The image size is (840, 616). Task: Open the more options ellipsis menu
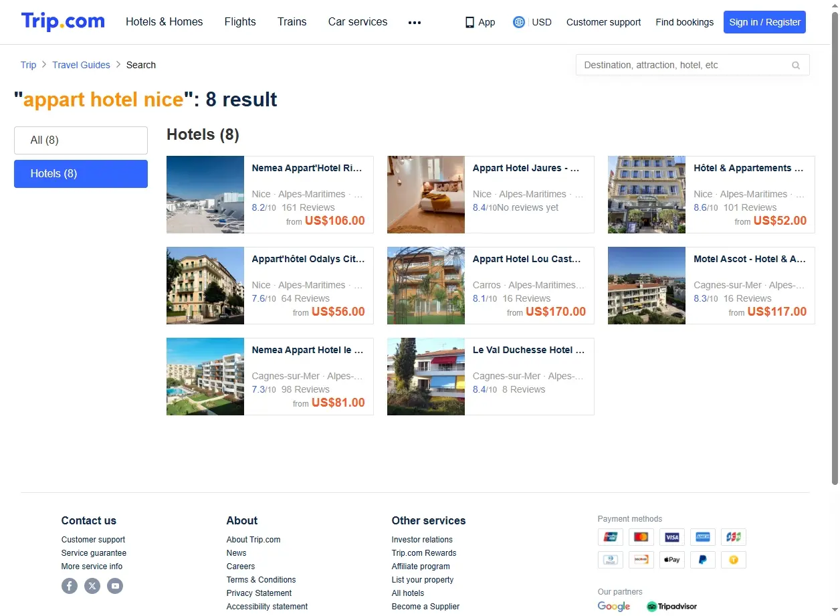(x=415, y=22)
